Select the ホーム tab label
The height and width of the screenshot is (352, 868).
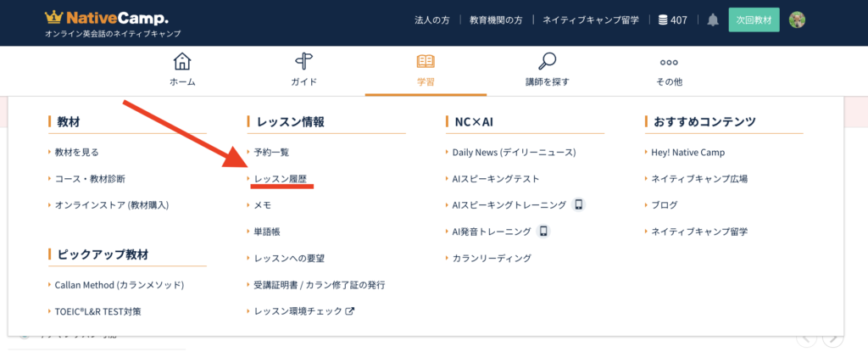[182, 82]
